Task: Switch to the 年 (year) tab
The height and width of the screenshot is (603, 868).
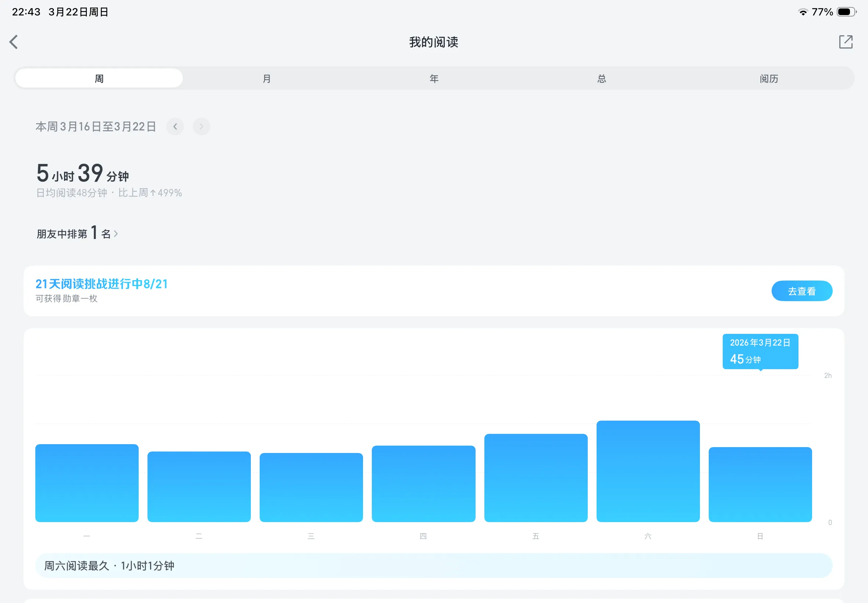Action: pos(434,79)
